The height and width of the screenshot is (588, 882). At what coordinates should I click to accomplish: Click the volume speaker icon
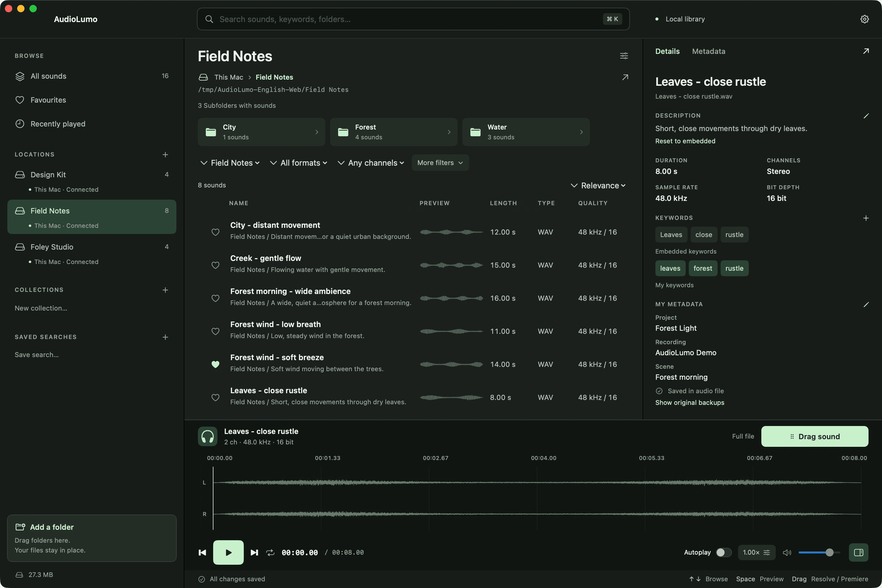click(787, 552)
